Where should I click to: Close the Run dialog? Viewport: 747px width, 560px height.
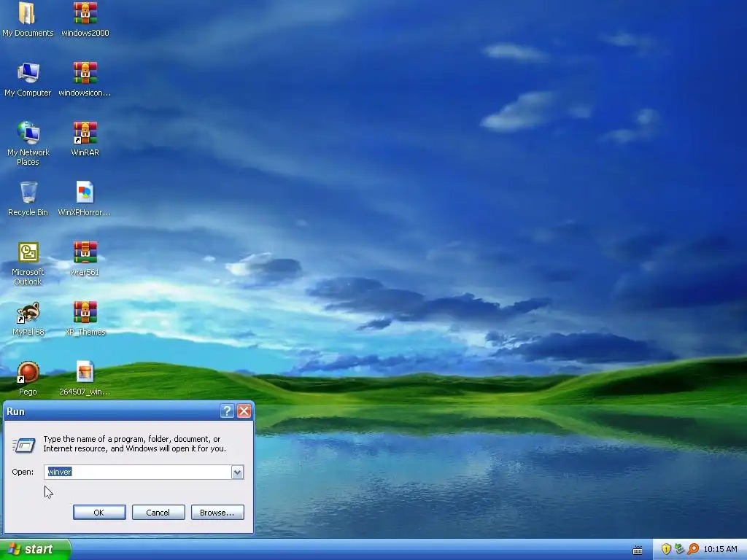point(244,411)
